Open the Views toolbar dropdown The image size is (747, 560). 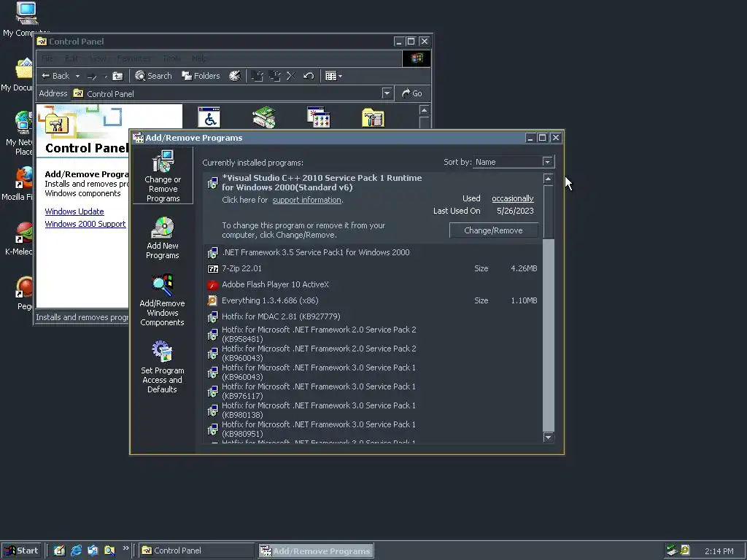333,76
